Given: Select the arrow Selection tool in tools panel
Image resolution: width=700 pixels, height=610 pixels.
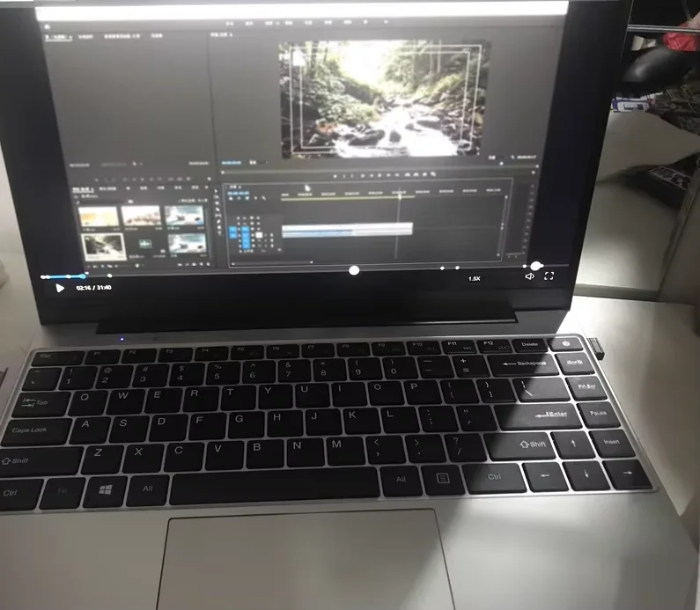Looking at the screenshot, I should pos(217,190).
